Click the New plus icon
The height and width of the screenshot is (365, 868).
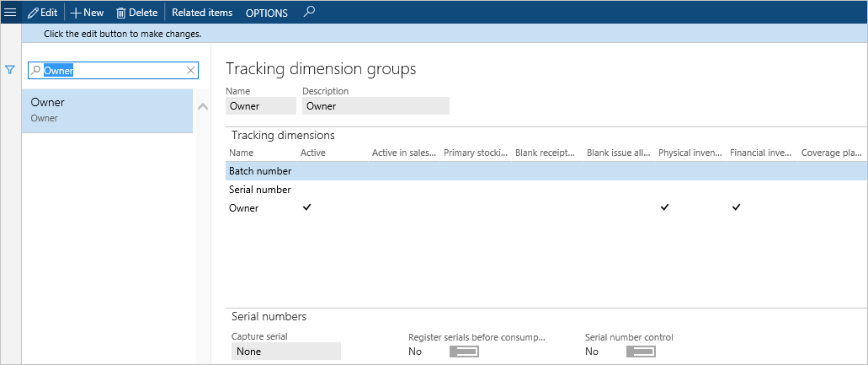pos(75,13)
